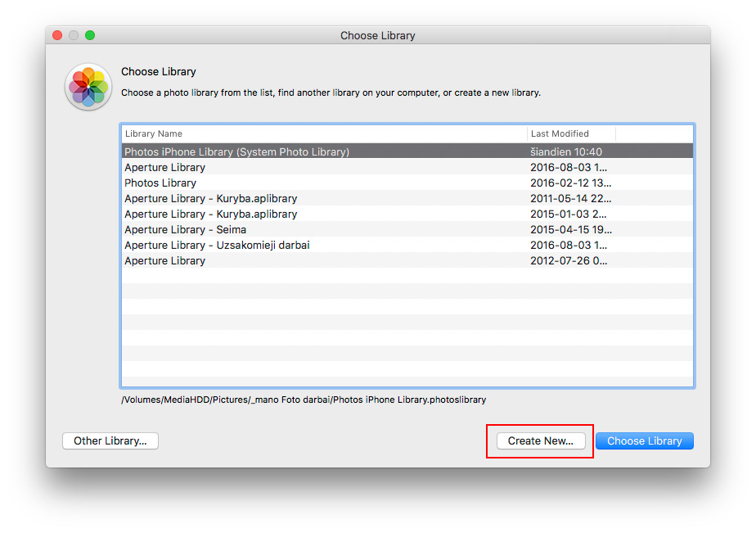Select the Aperture Library - Seima name

[x=185, y=229]
